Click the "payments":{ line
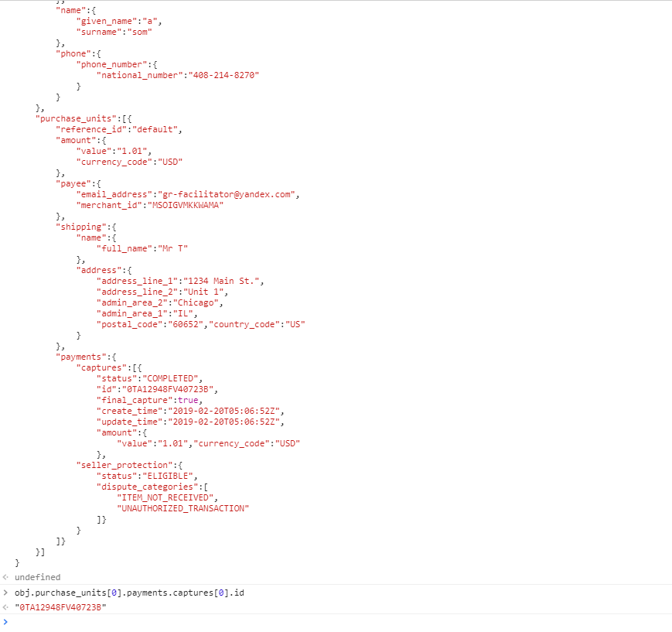The width and height of the screenshot is (672, 632). [x=86, y=357]
